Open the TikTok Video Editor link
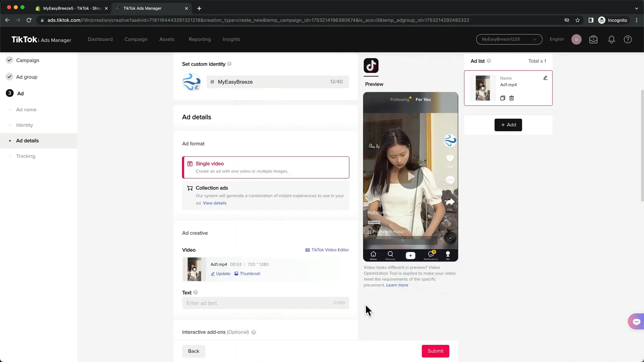The image size is (644, 362). (x=327, y=250)
